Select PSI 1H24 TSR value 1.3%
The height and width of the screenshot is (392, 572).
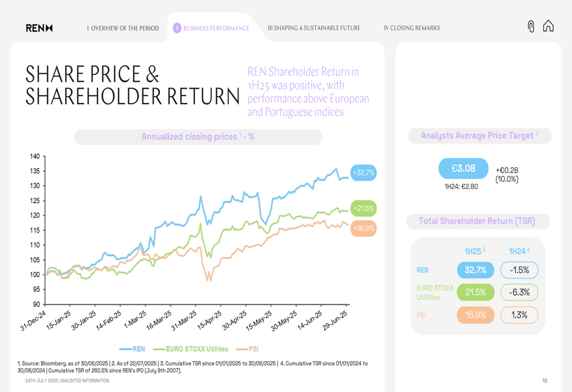(519, 315)
